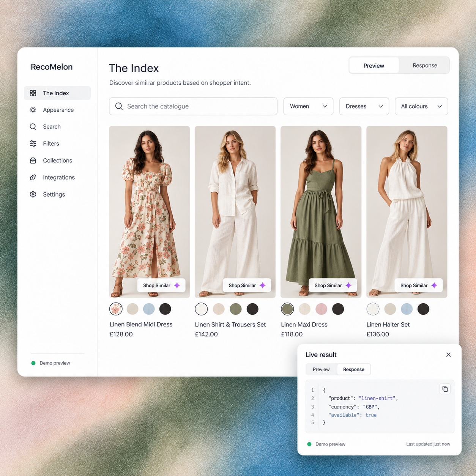Screen dimensions: 476x476
Task: Click sparkle icon on Linen Blend Midi Dress
Action: point(177,285)
